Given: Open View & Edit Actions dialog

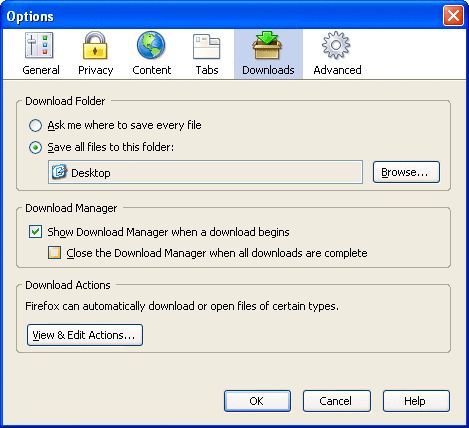Looking at the screenshot, I should pyautogui.click(x=85, y=335).
